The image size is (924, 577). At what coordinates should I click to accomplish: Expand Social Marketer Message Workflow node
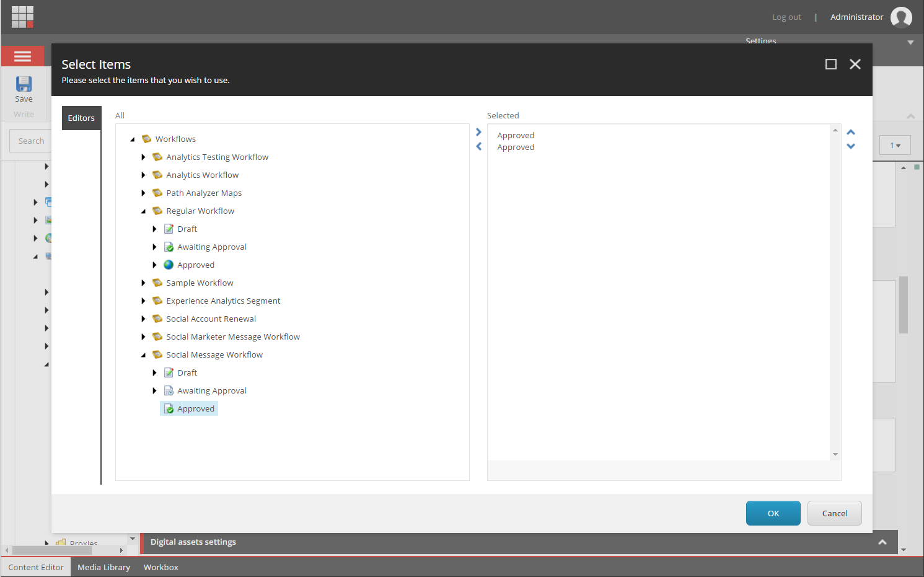pos(143,337)
